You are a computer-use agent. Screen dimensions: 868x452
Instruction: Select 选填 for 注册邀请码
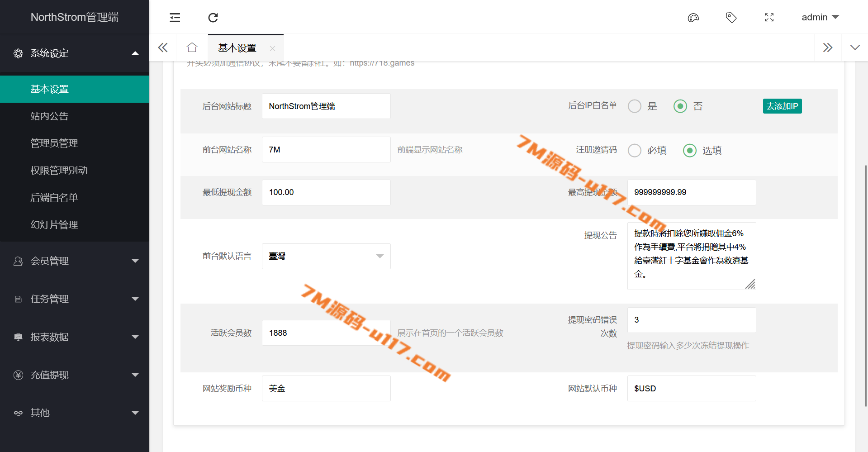pos(689,150)
